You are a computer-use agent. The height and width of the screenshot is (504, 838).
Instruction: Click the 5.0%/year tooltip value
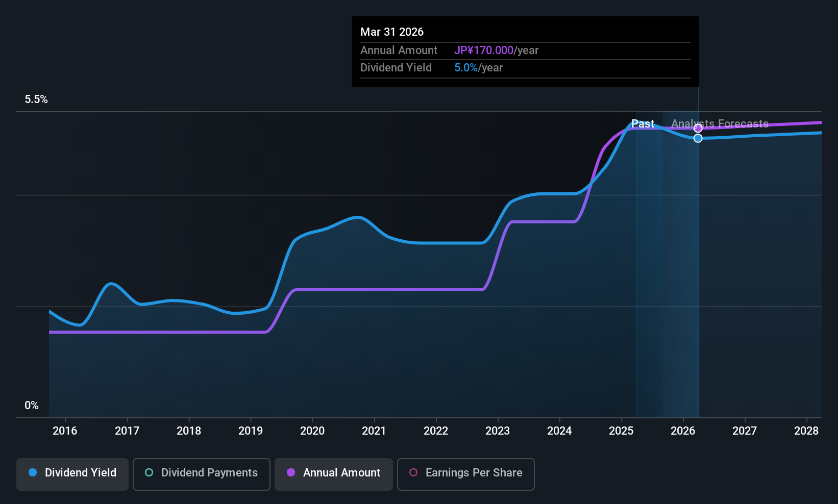[x=479, y=68]
